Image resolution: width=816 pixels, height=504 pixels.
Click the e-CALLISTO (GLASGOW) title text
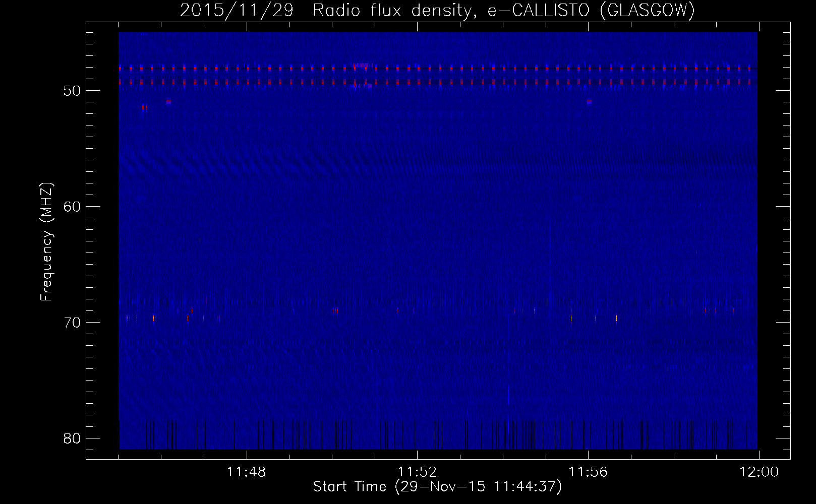tap(591, 11)
